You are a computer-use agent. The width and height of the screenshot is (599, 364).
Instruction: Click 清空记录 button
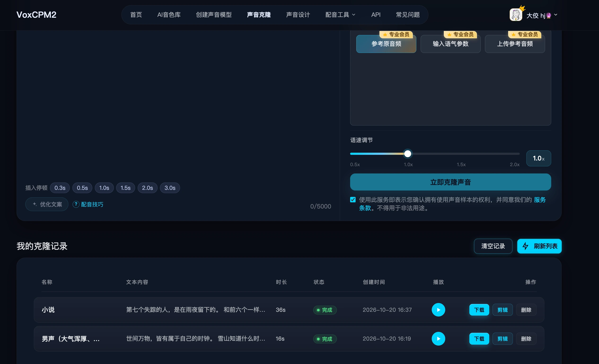click(493, 246)
